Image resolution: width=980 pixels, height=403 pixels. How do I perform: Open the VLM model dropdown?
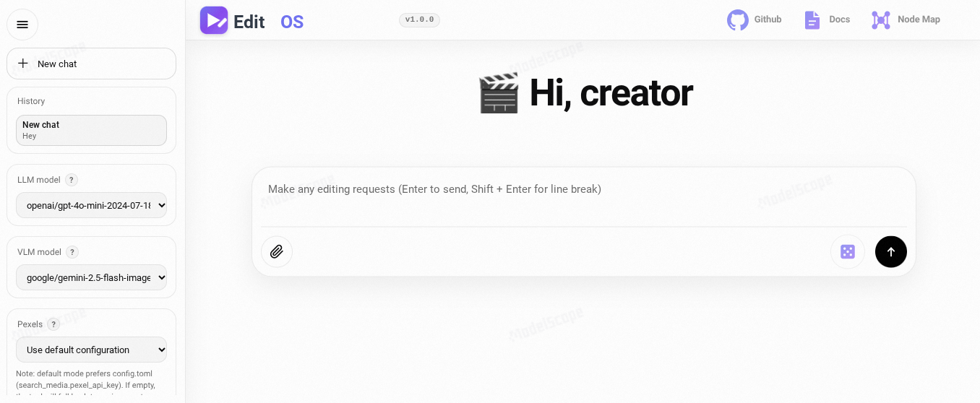pyautogui.click(x=91, y=277)
